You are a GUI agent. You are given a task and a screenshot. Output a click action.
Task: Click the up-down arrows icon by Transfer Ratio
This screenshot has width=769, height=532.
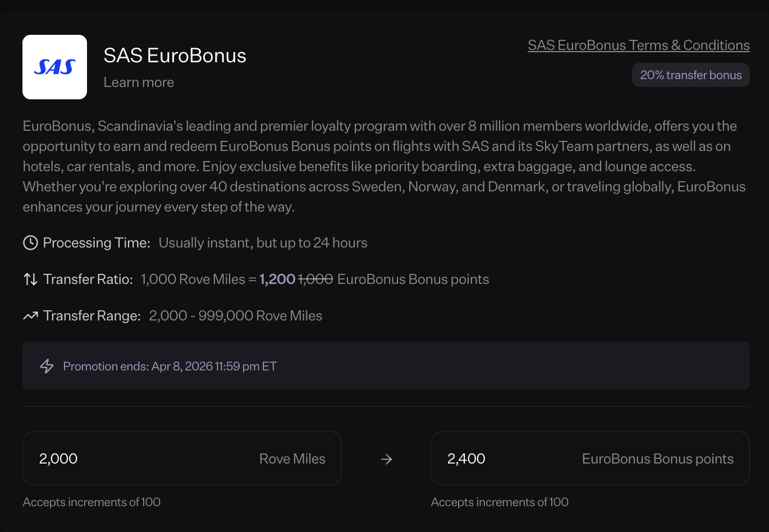coord(30,279)
